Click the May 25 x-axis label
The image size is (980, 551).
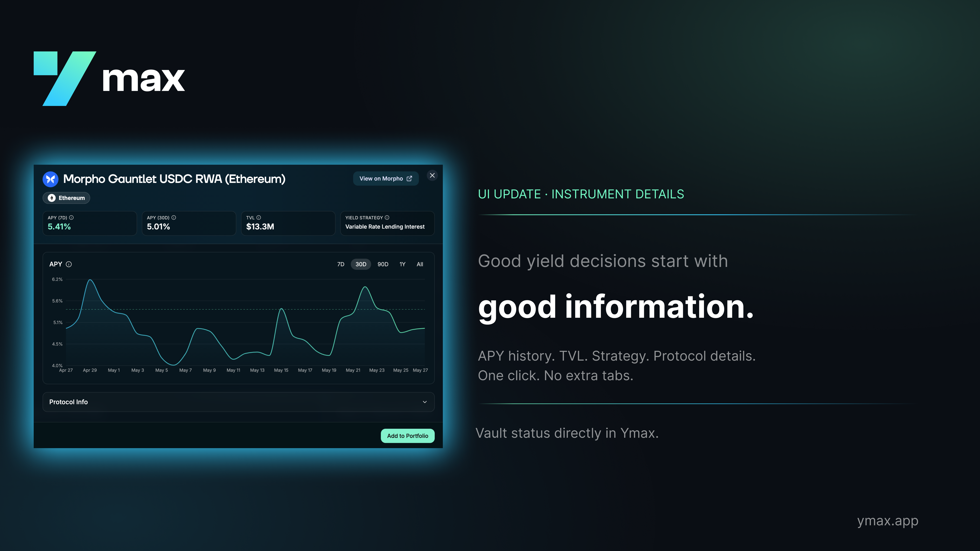(401, 370)
